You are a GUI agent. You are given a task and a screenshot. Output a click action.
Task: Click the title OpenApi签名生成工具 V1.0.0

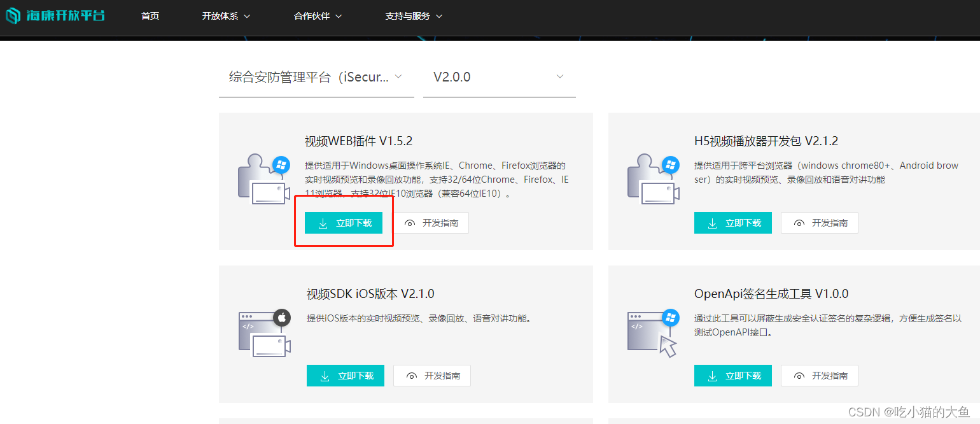point(771,293)
